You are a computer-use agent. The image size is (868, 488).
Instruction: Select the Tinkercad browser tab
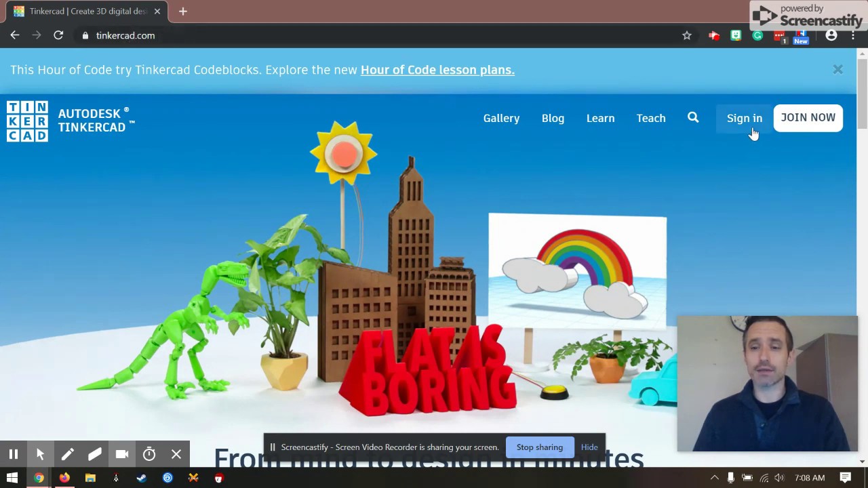tap(87, 12)
